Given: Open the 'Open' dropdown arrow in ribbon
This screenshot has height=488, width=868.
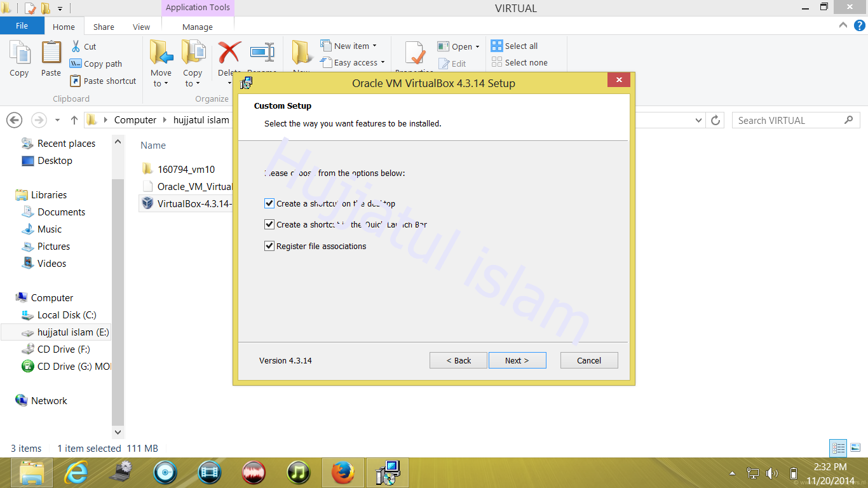Looking at the screenshot, I should (477, 47).
